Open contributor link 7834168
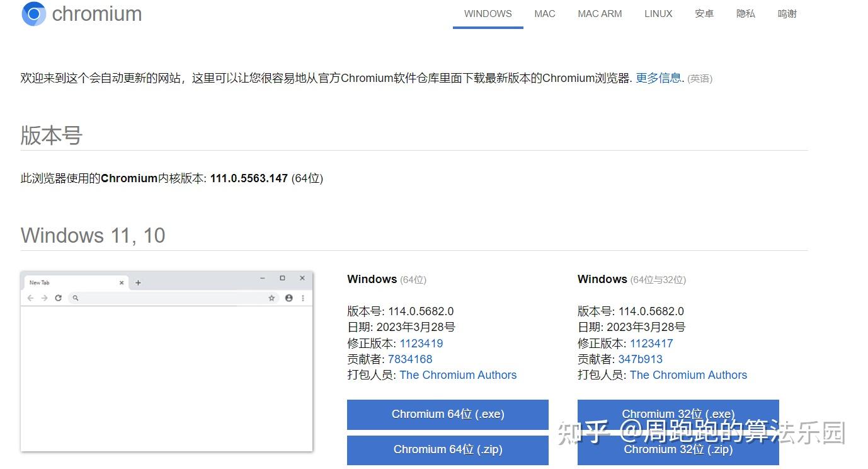This screenshot has height=469, width=868. click(410, 359)
